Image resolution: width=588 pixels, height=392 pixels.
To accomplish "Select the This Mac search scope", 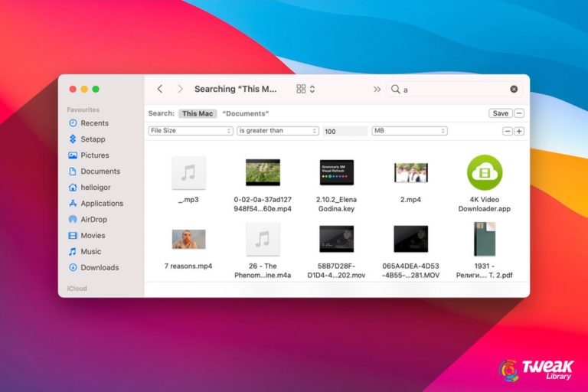I will pos(198,113).
